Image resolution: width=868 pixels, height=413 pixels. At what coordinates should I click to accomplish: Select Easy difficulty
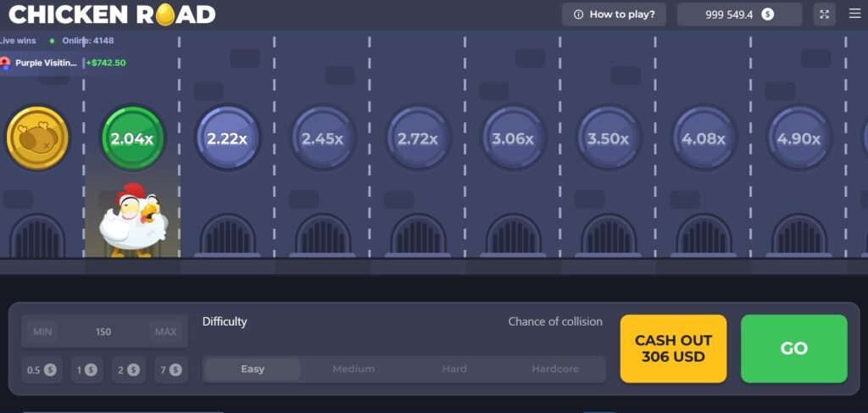pos(253,369)
